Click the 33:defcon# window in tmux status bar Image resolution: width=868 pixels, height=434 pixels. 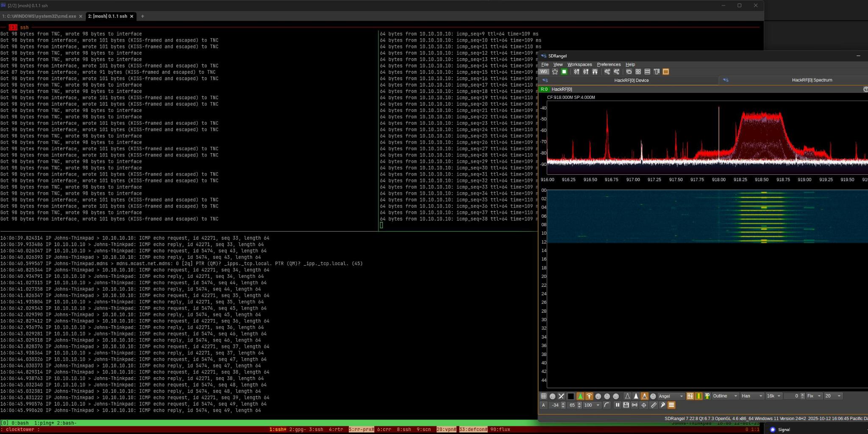click(473, 429)
